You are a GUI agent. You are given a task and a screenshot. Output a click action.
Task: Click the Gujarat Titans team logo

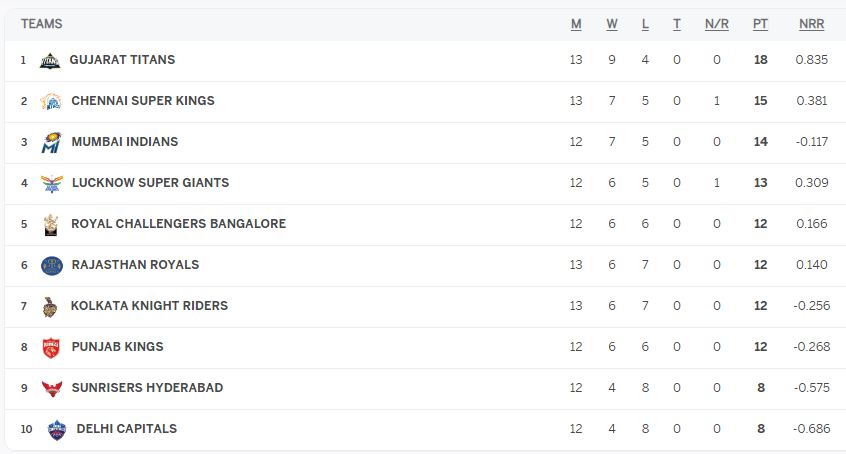[x=49, y=61]
